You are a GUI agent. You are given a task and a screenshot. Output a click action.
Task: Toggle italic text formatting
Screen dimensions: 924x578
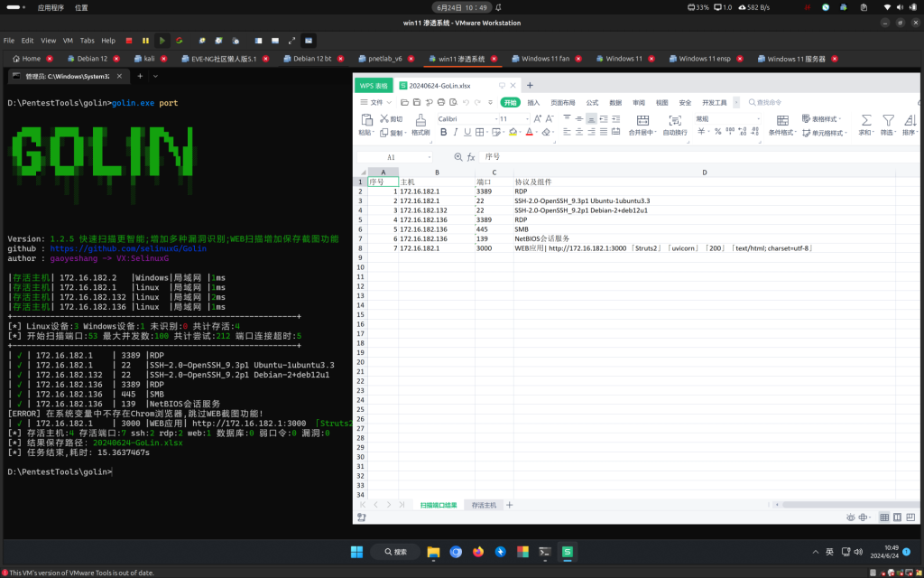[457, 132]
